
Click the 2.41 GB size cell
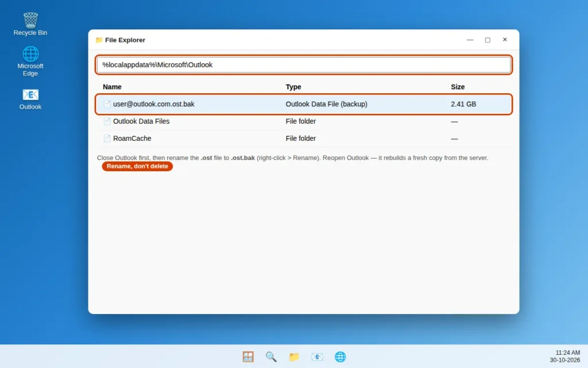coord(463,104)
